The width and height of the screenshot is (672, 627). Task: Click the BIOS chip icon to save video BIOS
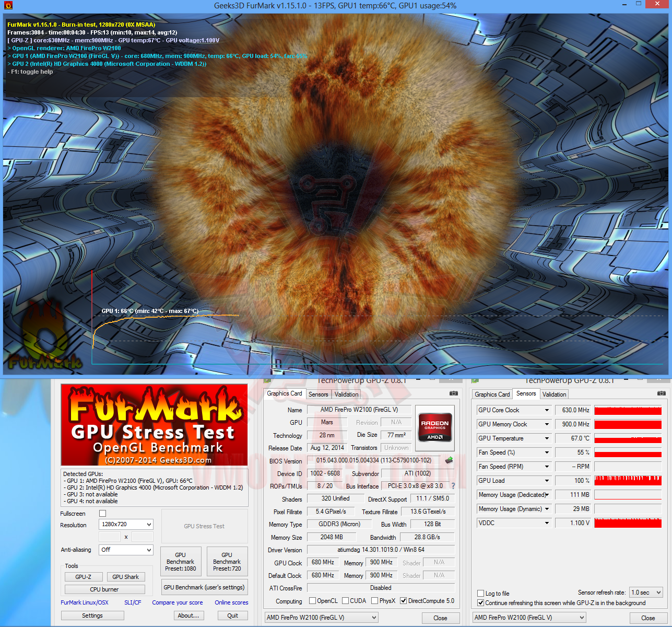(x=448, y=461)
